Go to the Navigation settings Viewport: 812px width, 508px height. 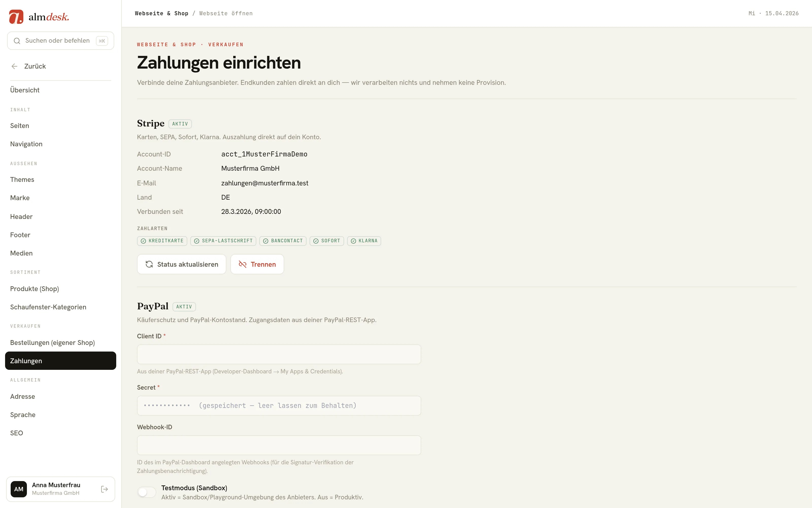pos(61,144)
